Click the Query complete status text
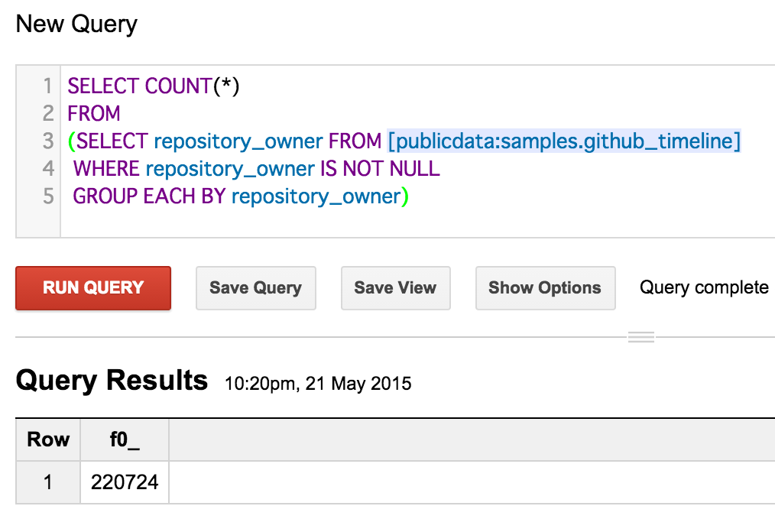Image resolution: width=775 pixels, height=532 pixels. tap(702, 287)
